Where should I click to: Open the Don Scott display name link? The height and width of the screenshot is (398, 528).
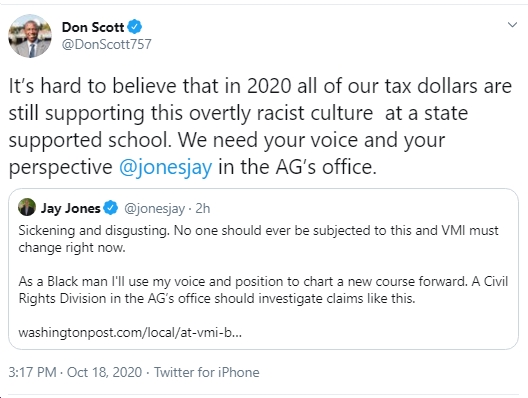93,27
